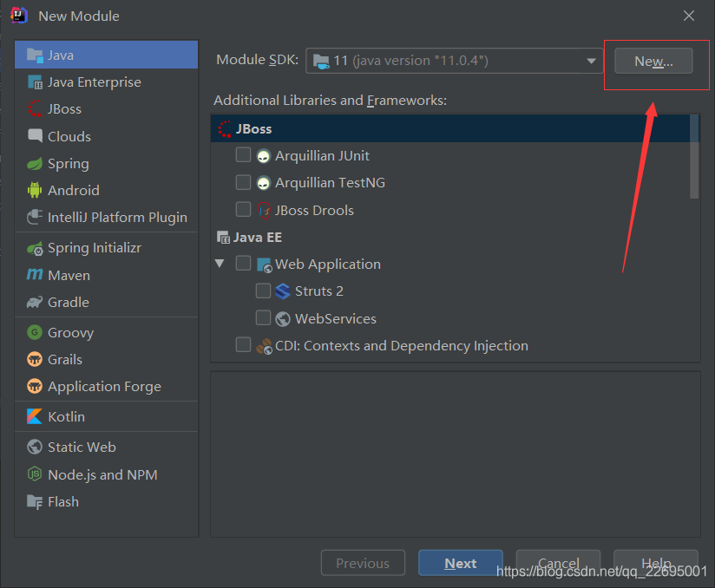This screenshot has height=588, width=715.
Task: Select the Java folder icon in module list
Action: [x=35, y=56]
